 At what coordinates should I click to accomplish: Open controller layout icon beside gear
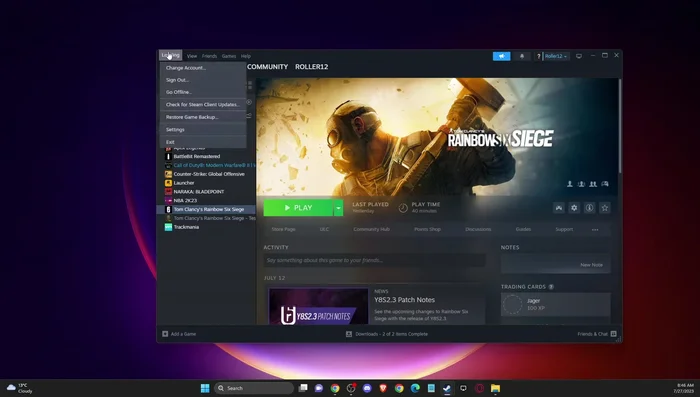tap(559, 208)
